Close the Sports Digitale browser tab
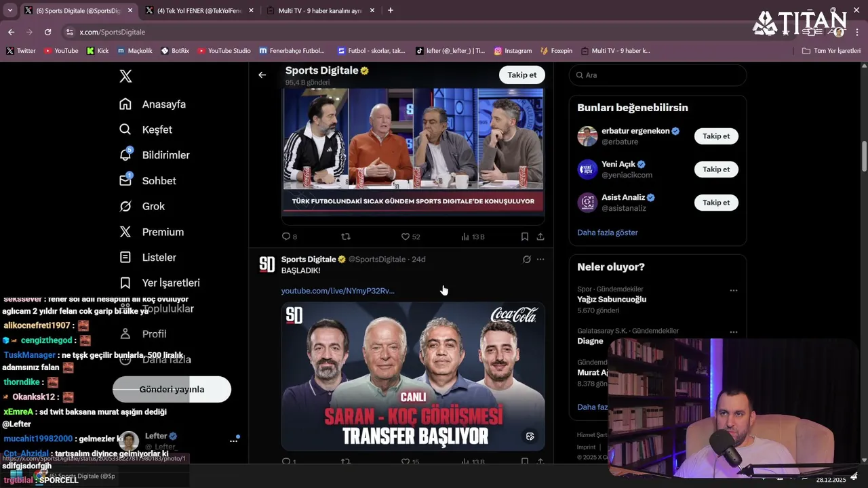868x488 pixels. [130, 10]
